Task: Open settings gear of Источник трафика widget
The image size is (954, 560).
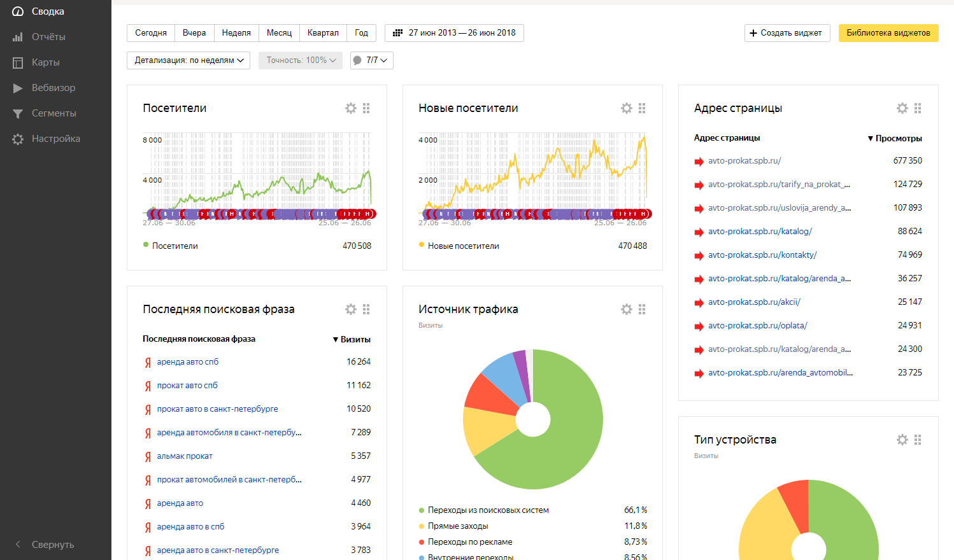Action: click(627, 309)
